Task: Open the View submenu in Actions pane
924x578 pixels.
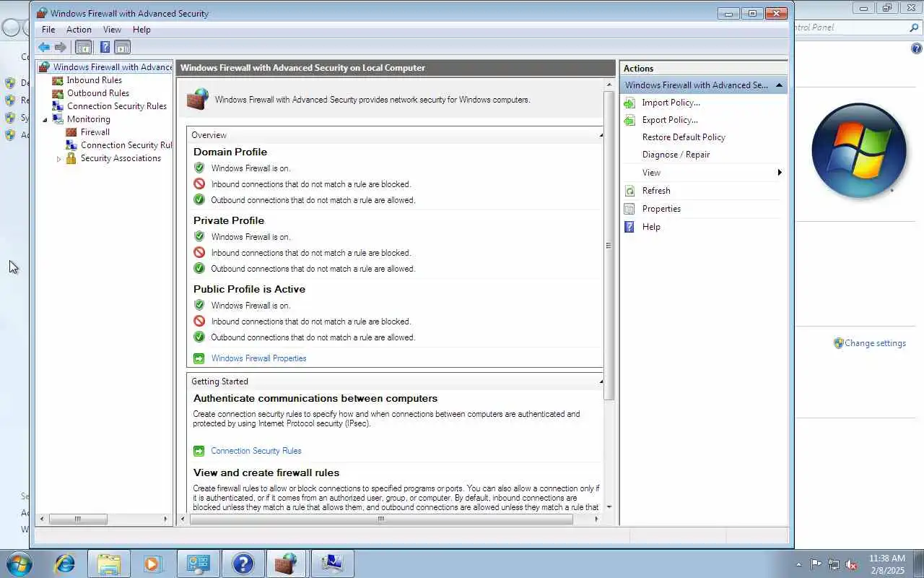Action: [x=703, y=173]
